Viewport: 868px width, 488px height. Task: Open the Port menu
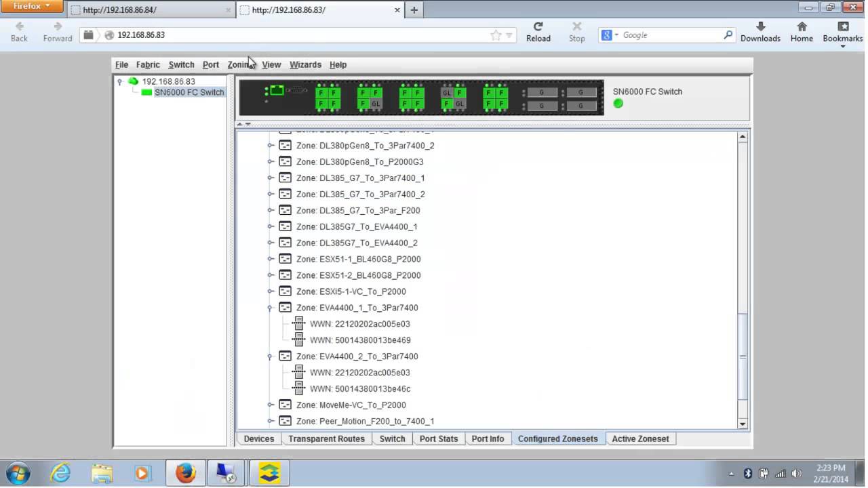pos(211,64)
